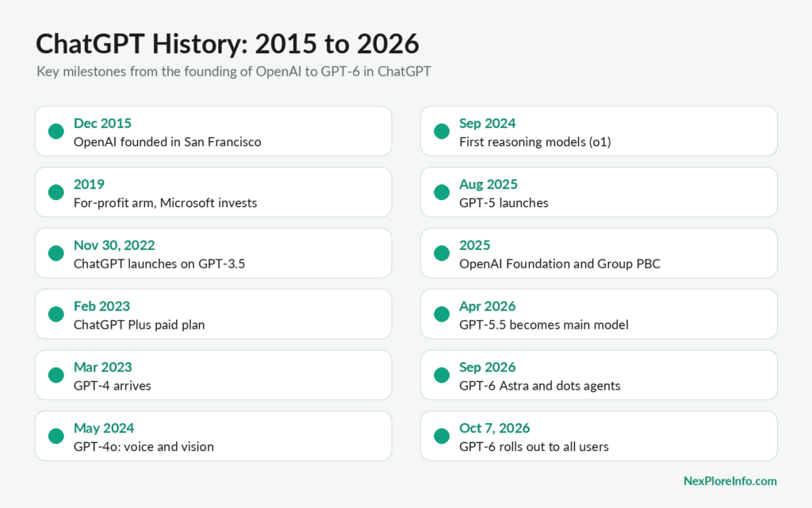
Task: Select the 'Nov 30, 2022' date label
Action: (x=114, y=245)
